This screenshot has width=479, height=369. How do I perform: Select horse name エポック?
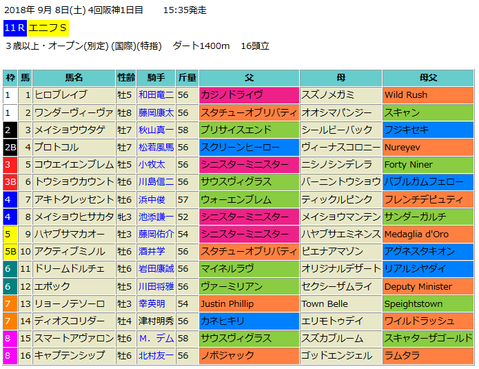(x=52, y=287)
